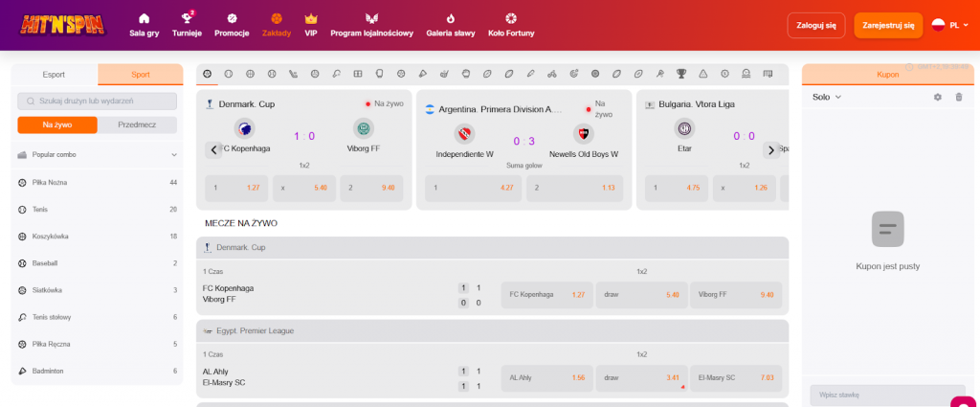
Task: Pick odds 4.75 in Bulgaria Vtora Liga card
Action: coord(677,188)
